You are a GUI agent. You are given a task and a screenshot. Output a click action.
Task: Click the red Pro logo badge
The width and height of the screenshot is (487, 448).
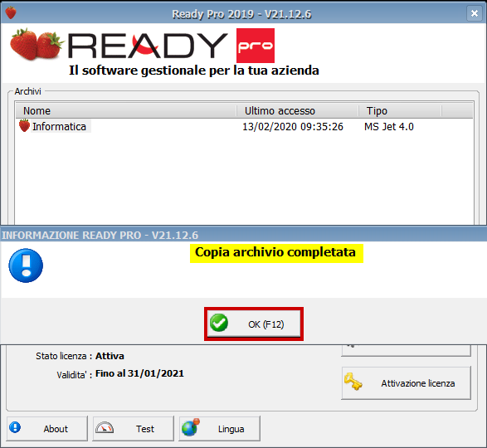256,46
